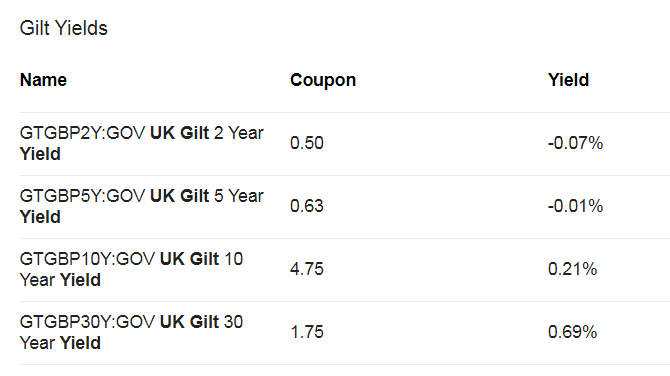Open the GTGBP10Y:GOV UK Gilt 10 Year link
The image size is (670, 376).
131,269
